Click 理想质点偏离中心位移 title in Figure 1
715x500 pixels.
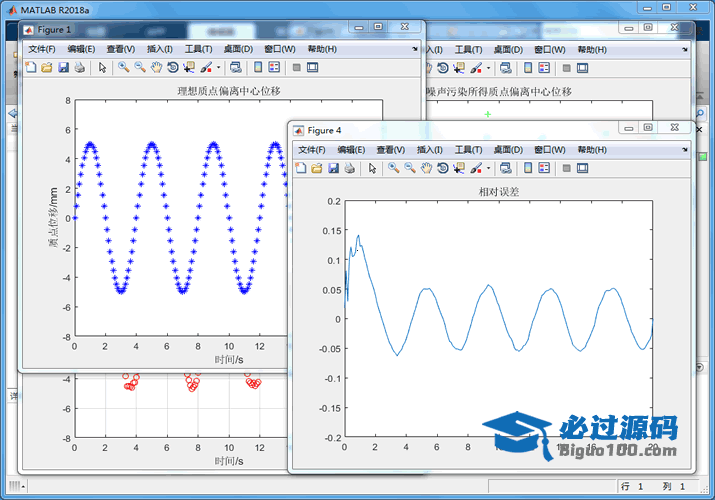click(x=228, y=91)
